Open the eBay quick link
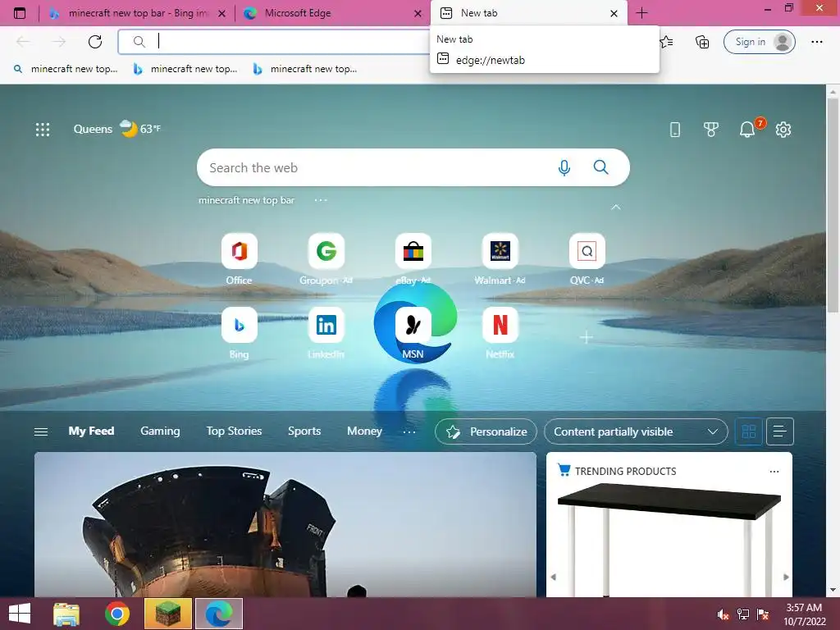This screenshot has height=630, width=840. tap(413, 260)
